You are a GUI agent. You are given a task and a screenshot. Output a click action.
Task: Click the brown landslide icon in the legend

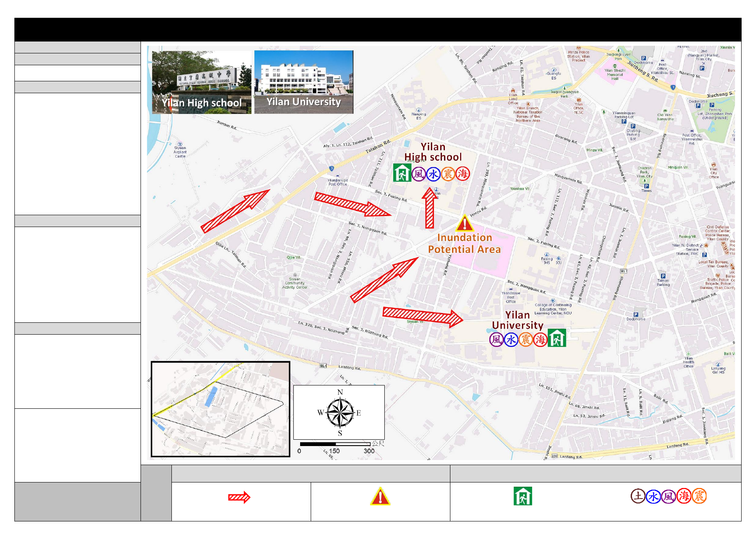click(x=638, y=496)
